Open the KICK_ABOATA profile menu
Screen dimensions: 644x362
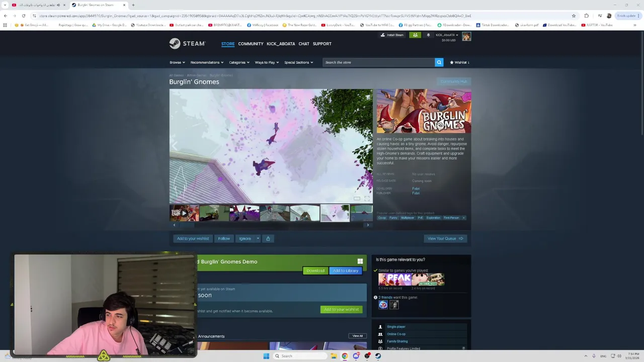pyautogui.click(x=281, y=44)
